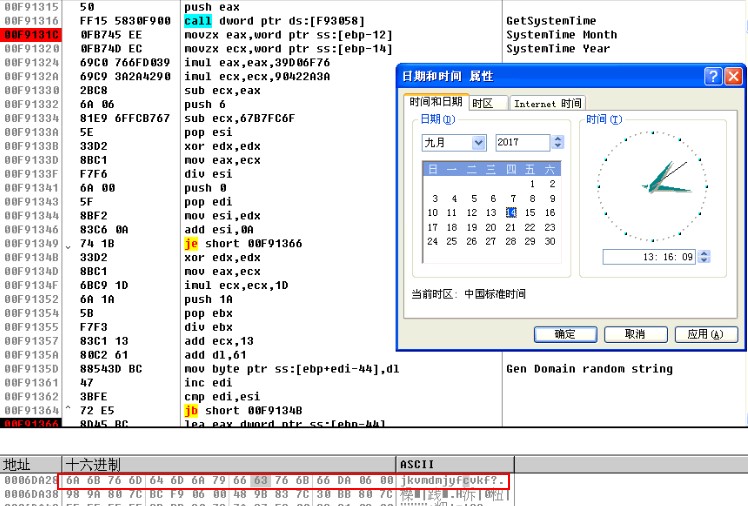This screenshot has height=506, width=748.
Task: Select day 30 in the calendar
Action: pyautogui.click(x=551, y=241)
